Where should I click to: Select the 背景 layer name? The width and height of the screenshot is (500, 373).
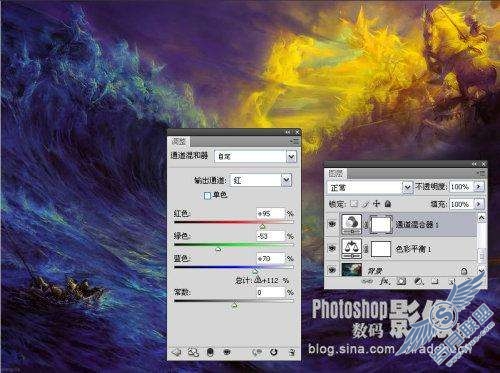click(375, 271)
